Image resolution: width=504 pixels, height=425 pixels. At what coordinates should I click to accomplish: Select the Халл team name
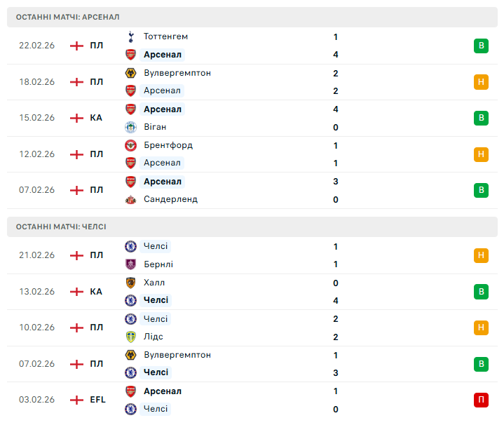[154, 283]
